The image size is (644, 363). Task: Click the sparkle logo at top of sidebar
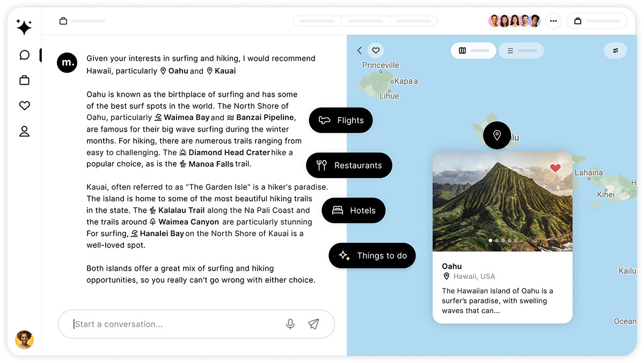point(24,27)
